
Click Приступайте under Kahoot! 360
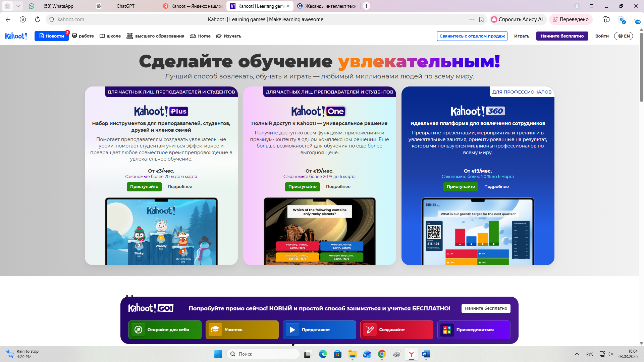pyautogui.click(x=461, y=187)
